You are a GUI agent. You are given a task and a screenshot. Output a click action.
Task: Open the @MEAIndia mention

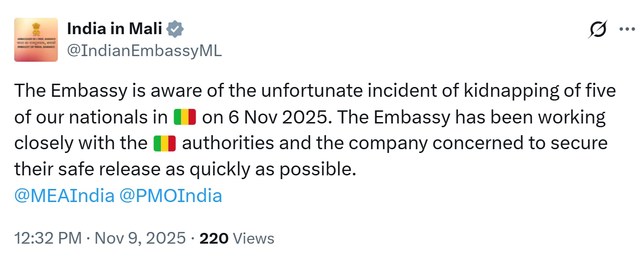tap(64, 195)
